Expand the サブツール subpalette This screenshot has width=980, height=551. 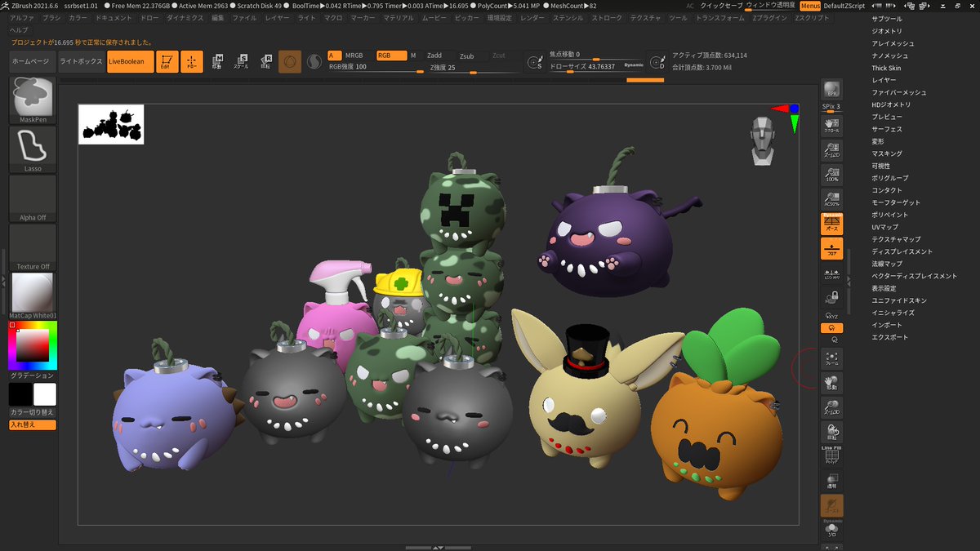pyautogui.click(x=888, y=19)
